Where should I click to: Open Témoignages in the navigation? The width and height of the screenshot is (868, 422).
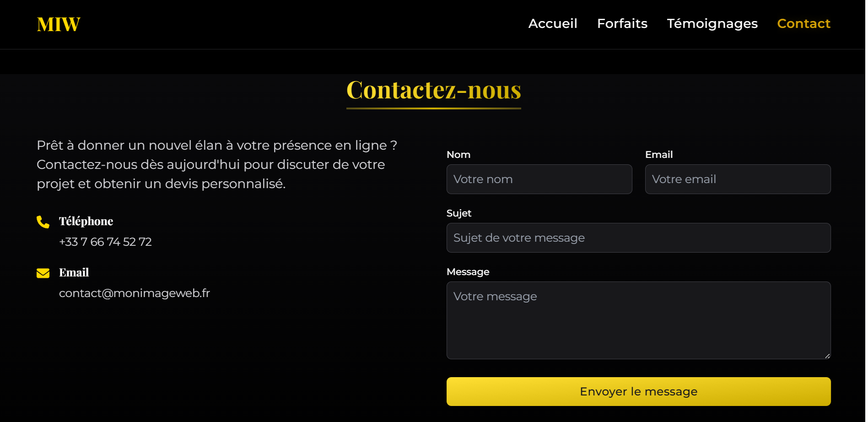tap(712, 23)
